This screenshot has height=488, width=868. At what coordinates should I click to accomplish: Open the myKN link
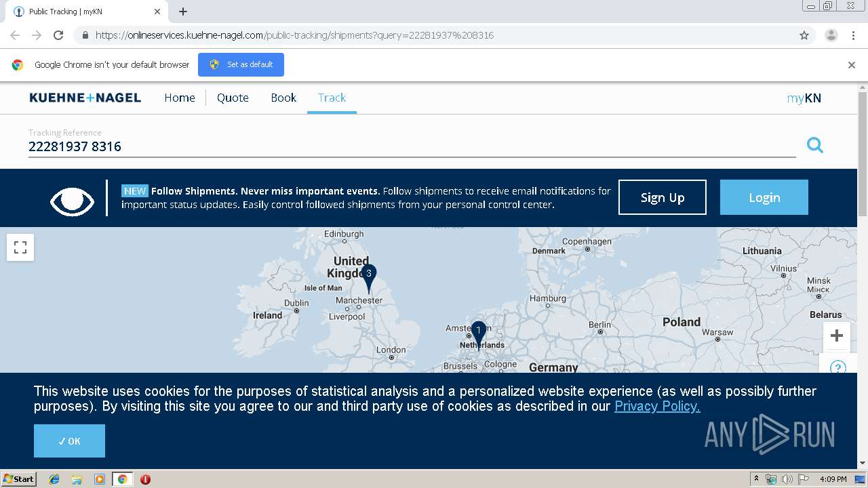click(804, 98)
